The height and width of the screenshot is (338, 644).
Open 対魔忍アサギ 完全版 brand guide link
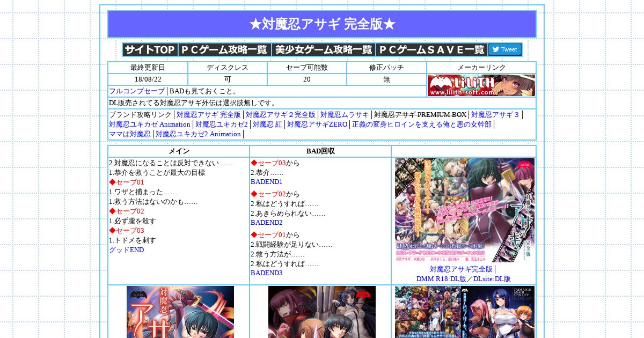pyautogui.click(x=209, y=115)
